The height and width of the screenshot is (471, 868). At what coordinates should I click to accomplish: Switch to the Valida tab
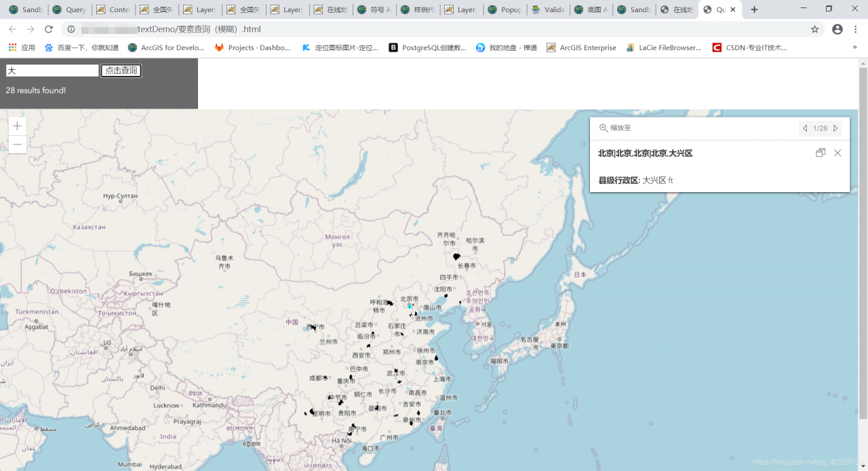tap(549, 10)
